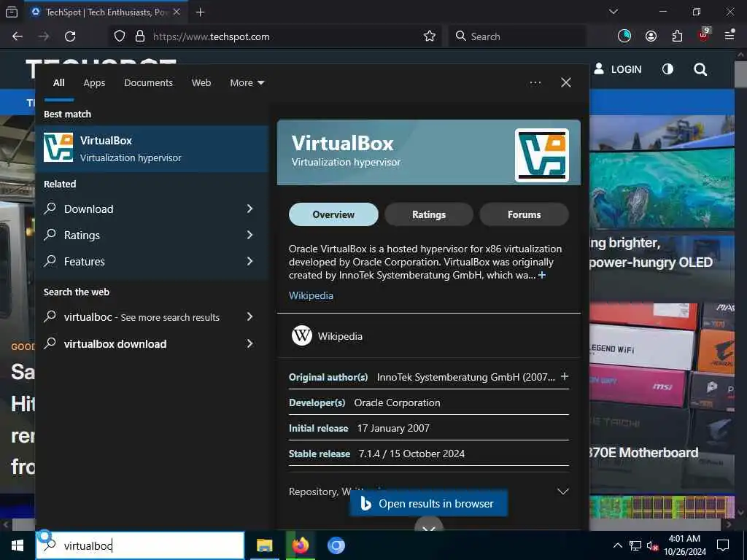The image size is (747, 560).
Task: Open the VirtualBox best match result
Action: click(152, 149)
